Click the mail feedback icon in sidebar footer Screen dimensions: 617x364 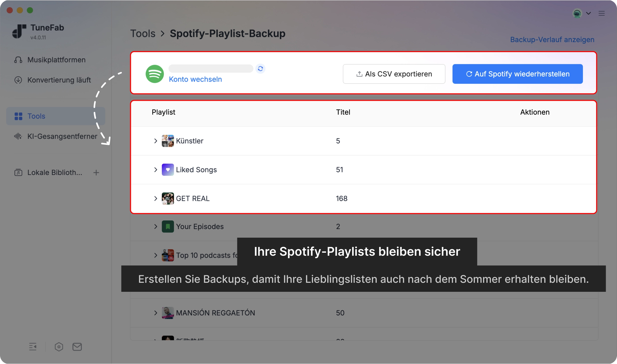coord(77,347)
